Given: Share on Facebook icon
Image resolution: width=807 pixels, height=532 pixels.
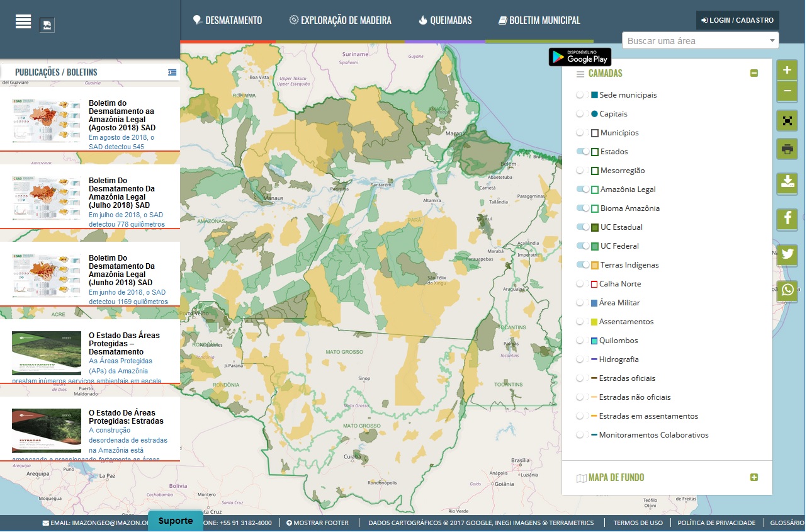Looking at the screenshot, I should tap(787, 219).
